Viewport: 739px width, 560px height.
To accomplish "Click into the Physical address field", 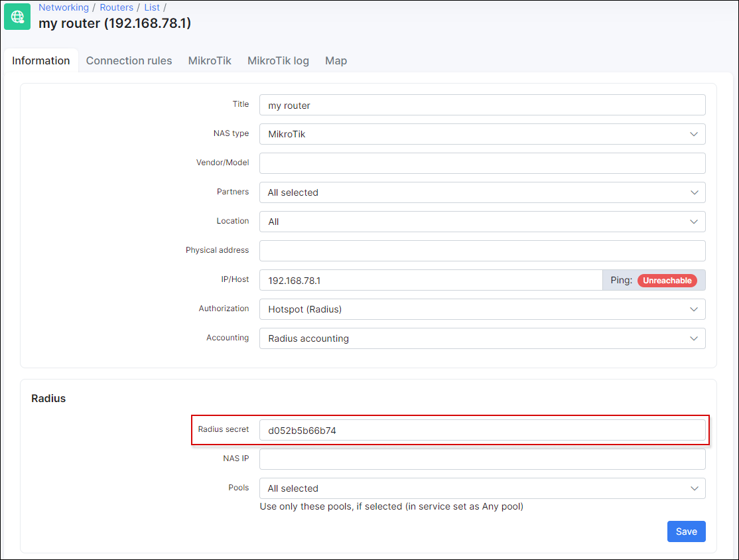I will tap(482, 251).
